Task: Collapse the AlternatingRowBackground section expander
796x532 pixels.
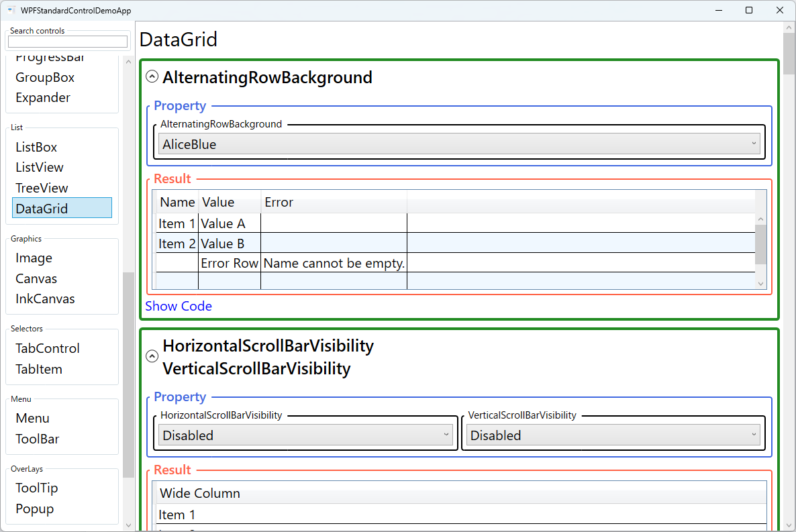Action: (152, 76)
